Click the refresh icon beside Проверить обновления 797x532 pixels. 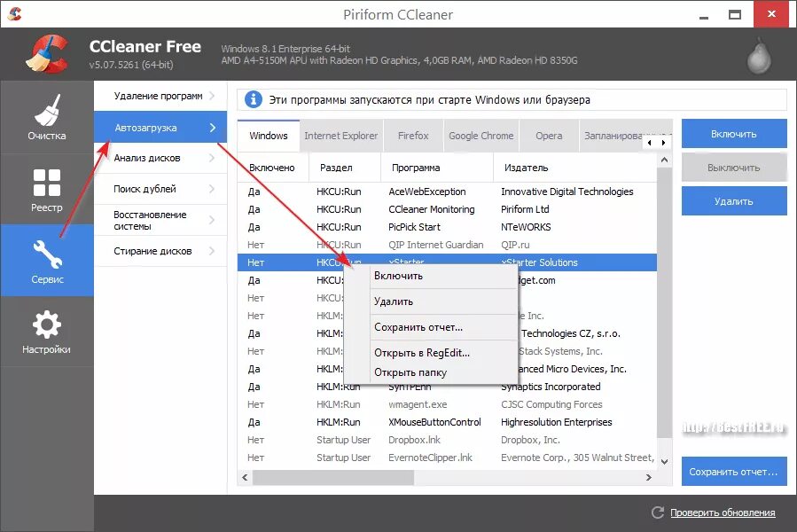coord(658,512)
